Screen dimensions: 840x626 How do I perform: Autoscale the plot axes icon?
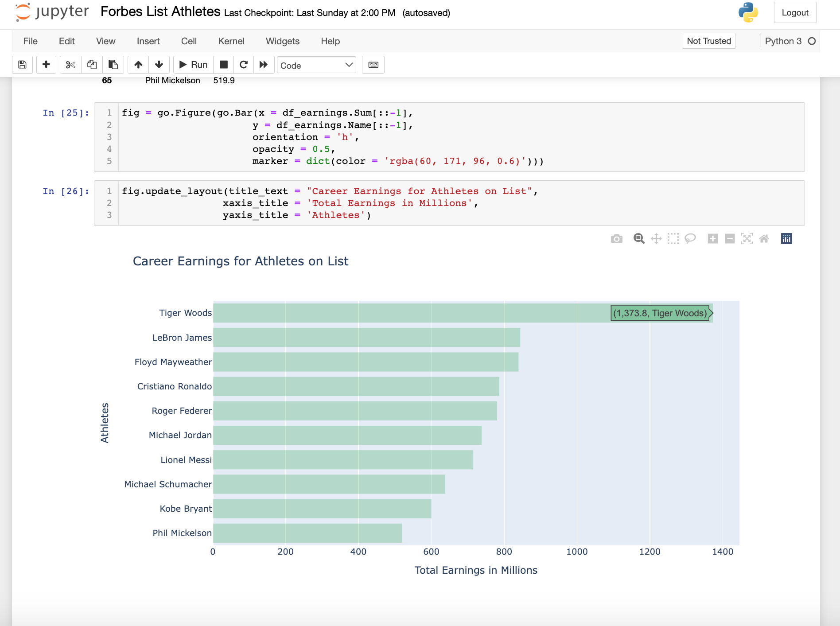[747, 239]
